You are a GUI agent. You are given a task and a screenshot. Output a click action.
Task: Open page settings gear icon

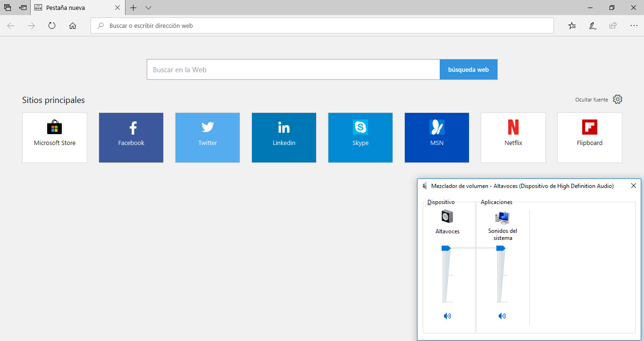click(x=618, y=99)
